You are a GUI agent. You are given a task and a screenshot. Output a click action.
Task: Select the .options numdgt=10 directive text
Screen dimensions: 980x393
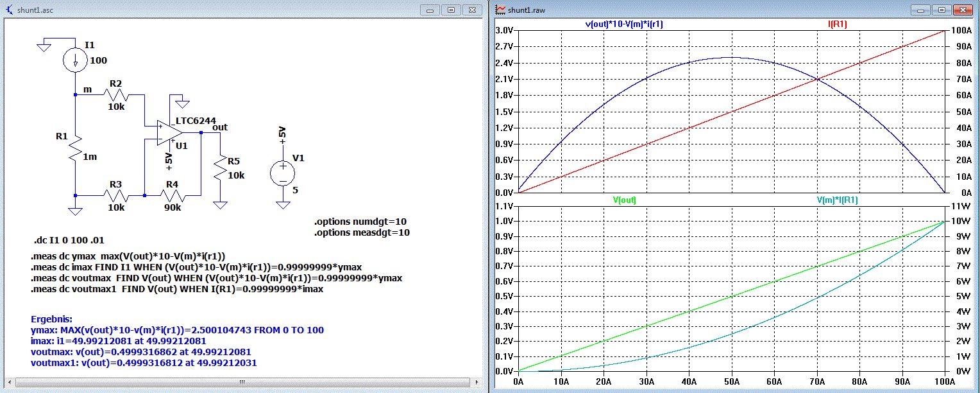coord(360,221)
